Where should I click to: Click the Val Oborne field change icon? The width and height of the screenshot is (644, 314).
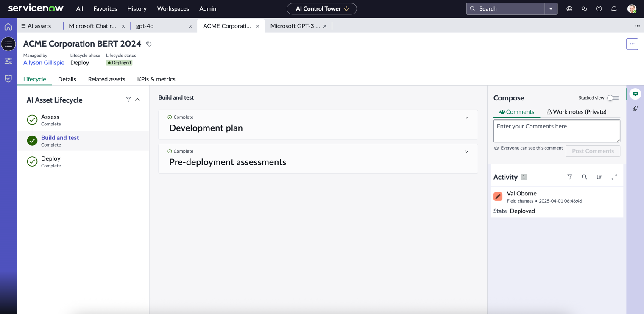pyautogui.click(x=498, y=196)
